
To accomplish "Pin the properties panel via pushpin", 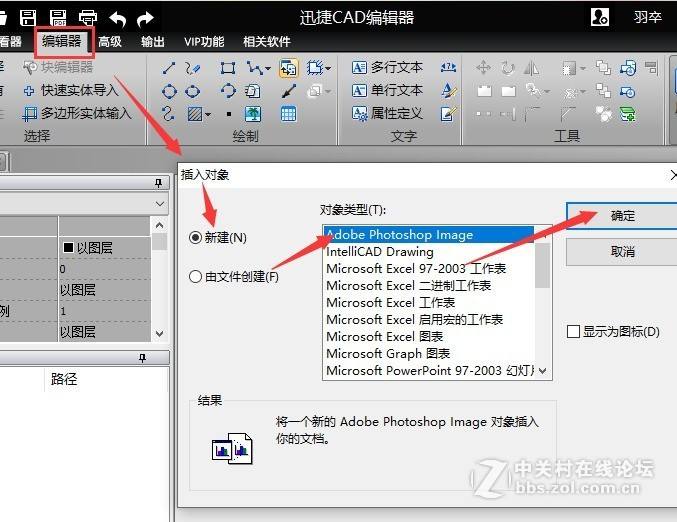I will pos(158,183).
